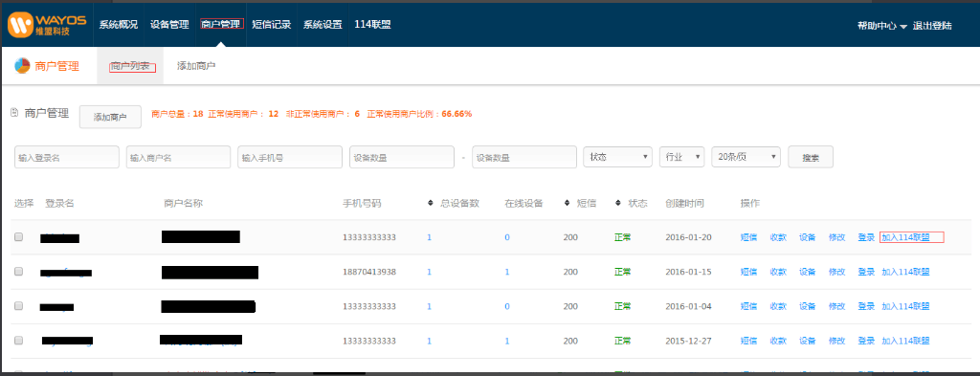
Task: Click 加入114联盟 in the 2015-12-27 row
Action: (x=905, y=341)
